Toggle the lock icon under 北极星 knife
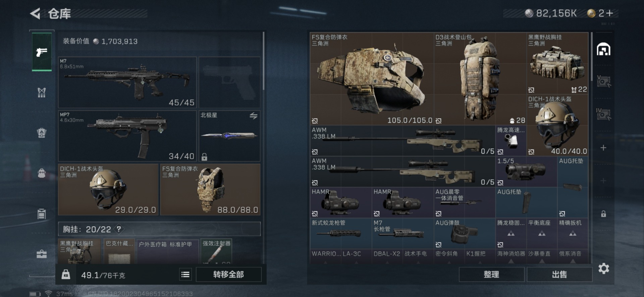 tap(204, 157)
